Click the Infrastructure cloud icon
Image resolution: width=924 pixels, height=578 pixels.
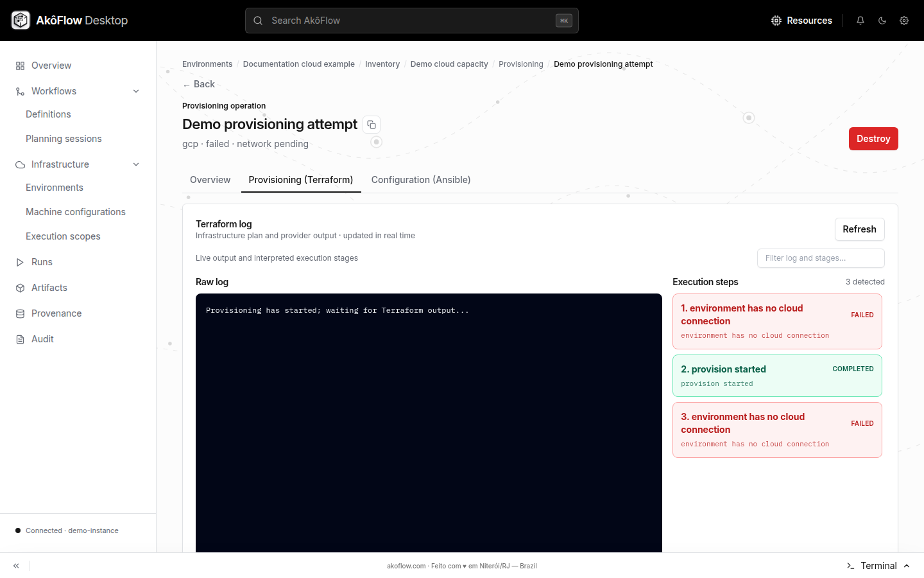(20, 164)
